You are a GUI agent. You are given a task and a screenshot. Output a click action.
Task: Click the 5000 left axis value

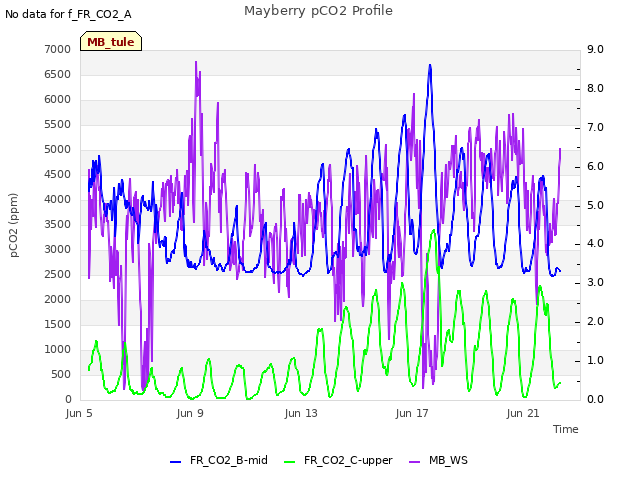tap(58, 149)
